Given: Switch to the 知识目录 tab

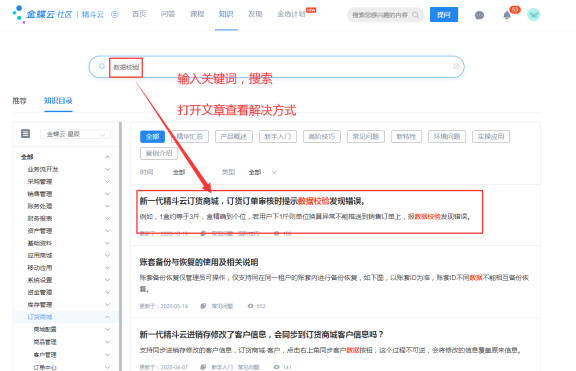Looking at the screenshot, I should tap(58, 101).
